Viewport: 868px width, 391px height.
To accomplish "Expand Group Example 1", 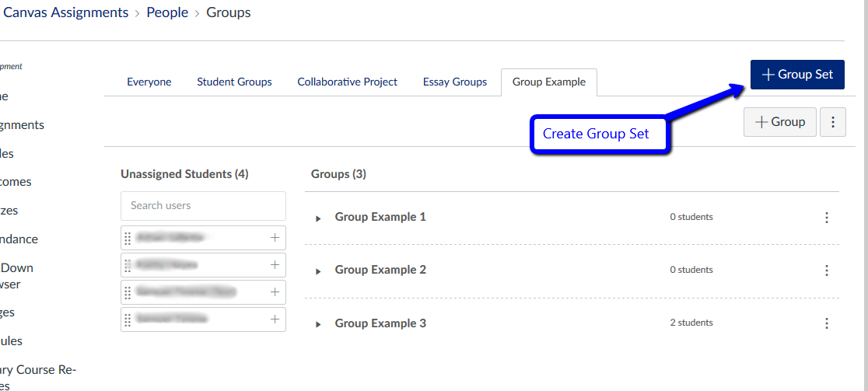I will click(318, 218).
